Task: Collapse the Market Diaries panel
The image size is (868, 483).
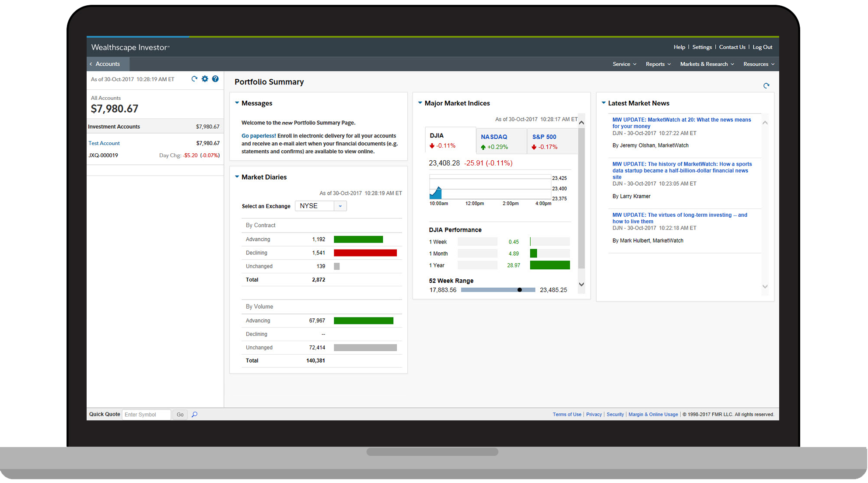Action: pos(237,177)
